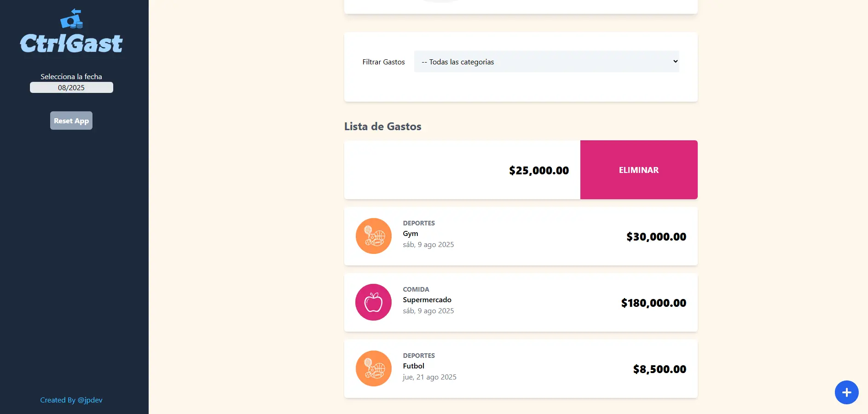
Task: Click the apple icon for Supermercado
Action: [374, 302]
